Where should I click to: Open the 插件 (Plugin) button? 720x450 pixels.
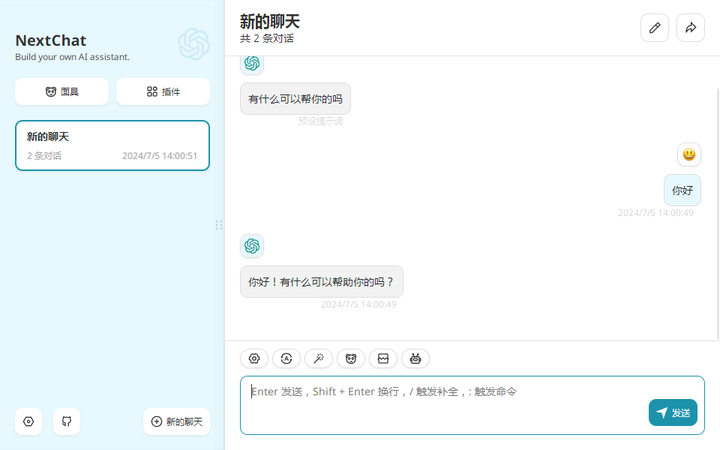click(163, 91)
